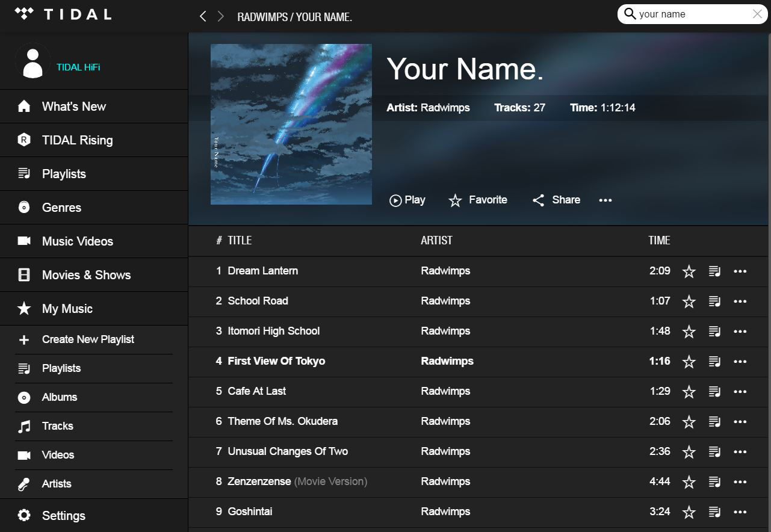Image resolution: width=771 pixels, height=532 pixels.
Task: Open TIDAL Rising in sidebar
Action: coord(77,140)
